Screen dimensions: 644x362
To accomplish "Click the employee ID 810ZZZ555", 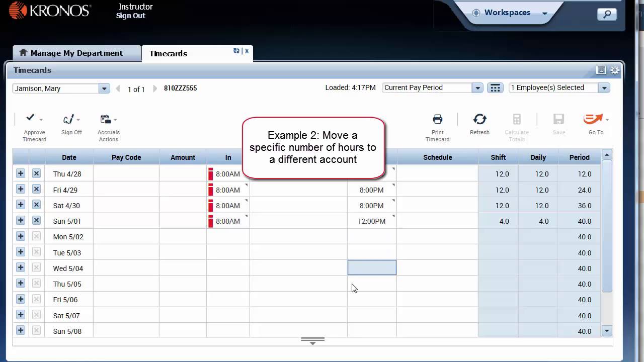I will (180, 88).
